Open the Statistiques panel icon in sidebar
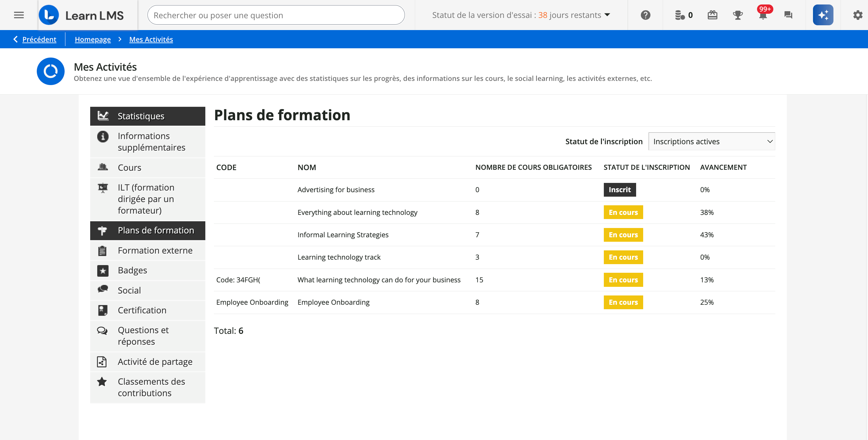 (103, 115)
